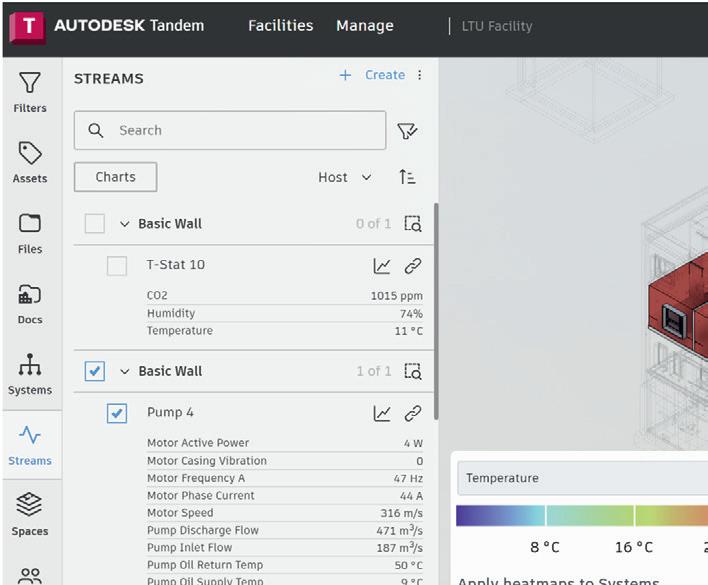Viewport: 708px width, 585px height.
Task: Click the Humidity 74% reading
Action: 285,313
